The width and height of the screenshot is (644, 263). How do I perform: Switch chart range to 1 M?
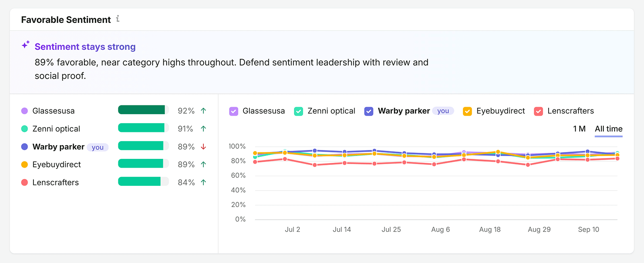579,129
